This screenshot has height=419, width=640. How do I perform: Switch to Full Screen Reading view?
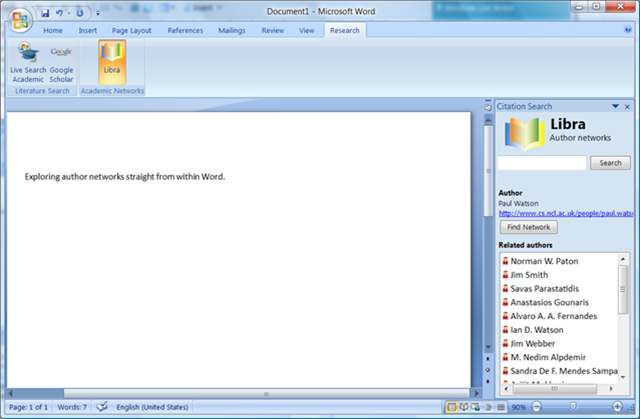[464, 407]
